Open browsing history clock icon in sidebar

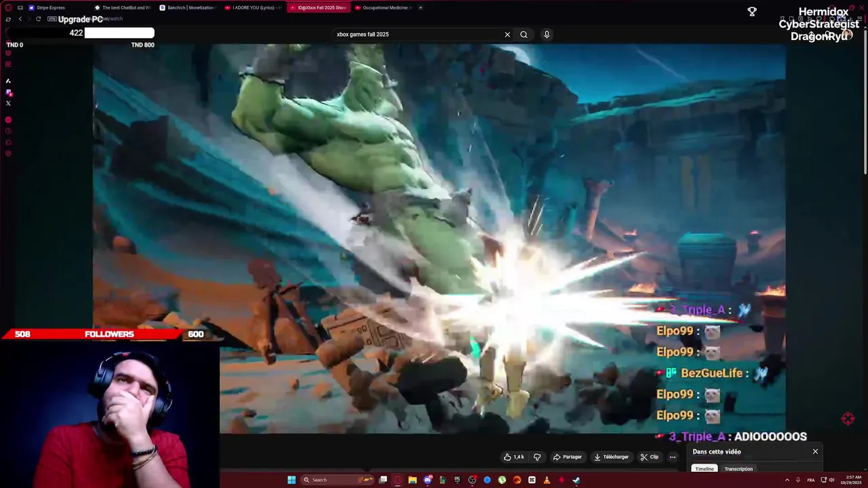[8, 131]
